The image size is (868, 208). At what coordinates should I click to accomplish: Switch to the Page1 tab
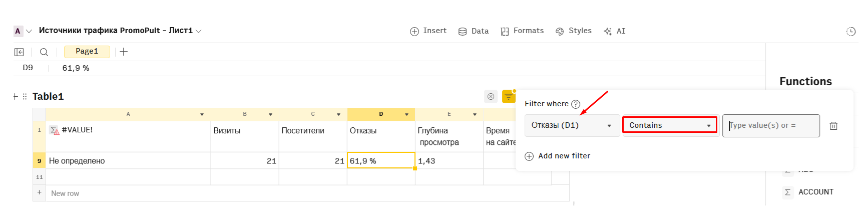[87, 52]
